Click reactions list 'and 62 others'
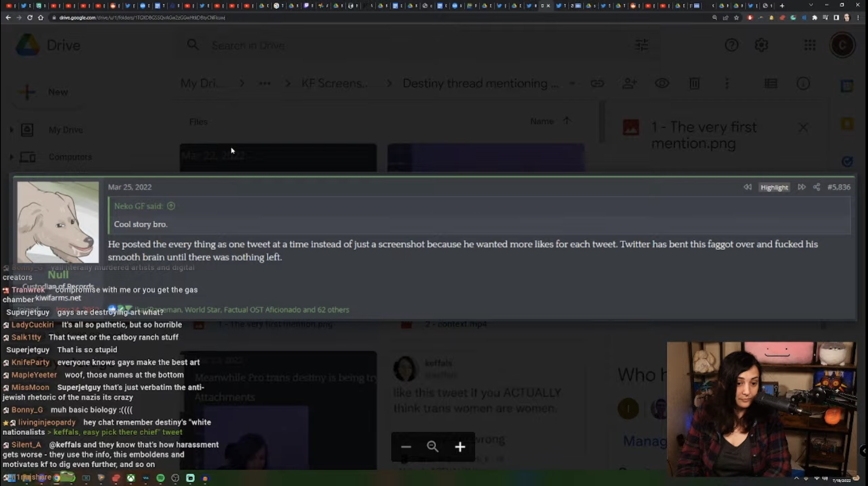 [326, 310]
